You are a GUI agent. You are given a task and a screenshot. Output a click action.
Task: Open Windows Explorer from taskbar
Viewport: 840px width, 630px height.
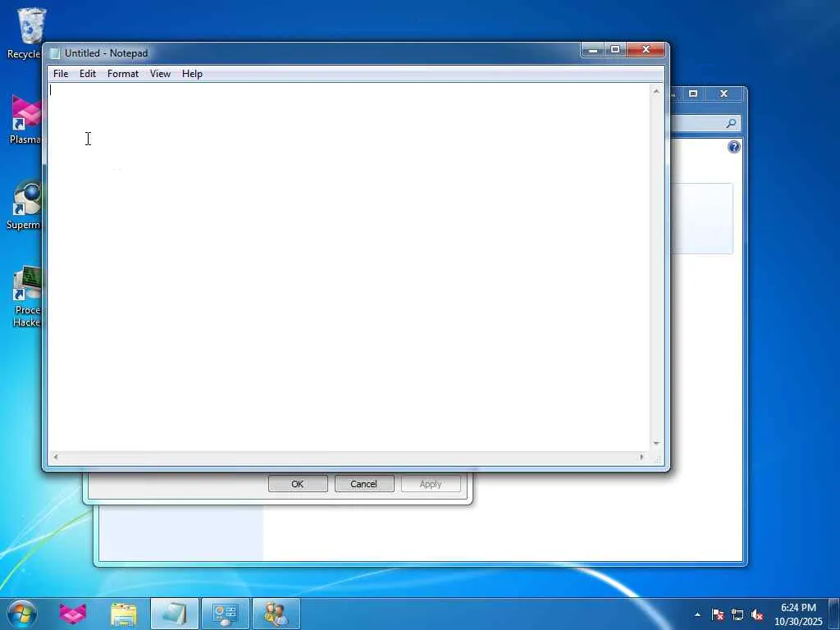click(x=124, y=614)
